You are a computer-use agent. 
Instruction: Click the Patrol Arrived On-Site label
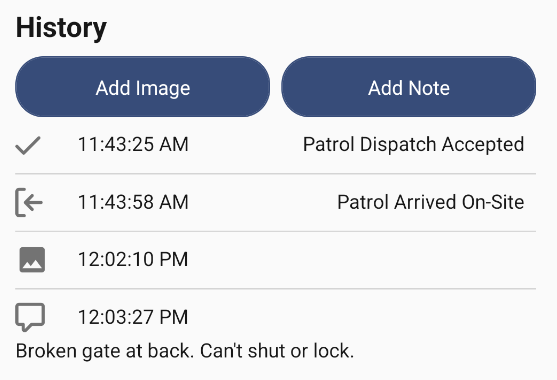click(x=431, y=202)
